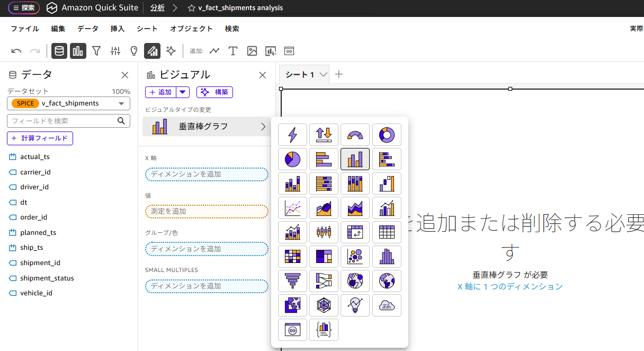Select the scatter plot visual type
The image size is (644, 351).
click(x=355, y=256)
